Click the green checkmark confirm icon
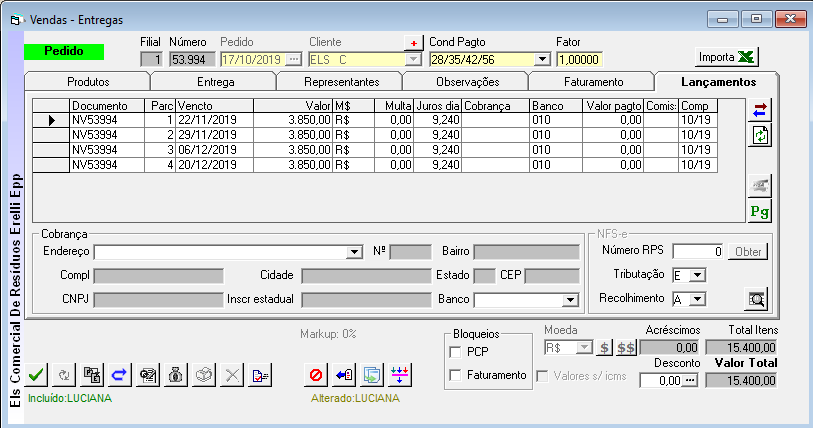Viewport: 813px width, 428px height. click(36, 375)
